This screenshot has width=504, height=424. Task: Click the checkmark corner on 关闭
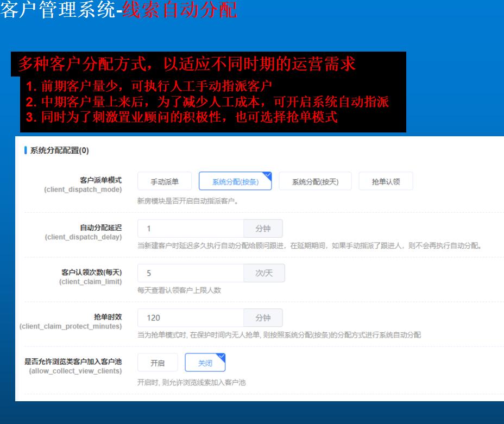[x=221, y=357]
